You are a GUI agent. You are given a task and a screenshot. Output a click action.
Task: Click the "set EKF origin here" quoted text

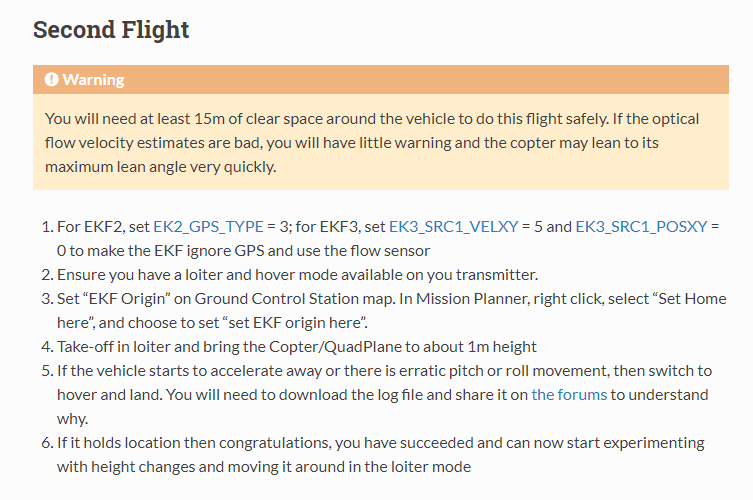(294, 323)
